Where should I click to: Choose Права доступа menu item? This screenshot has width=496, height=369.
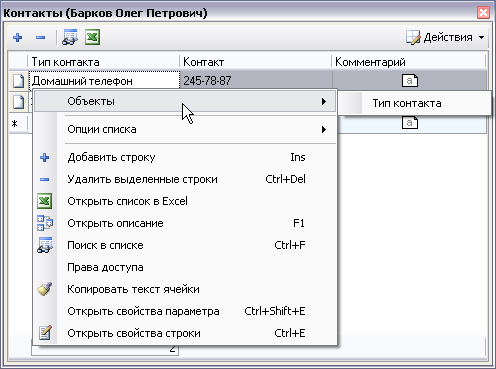coord(185,267)
